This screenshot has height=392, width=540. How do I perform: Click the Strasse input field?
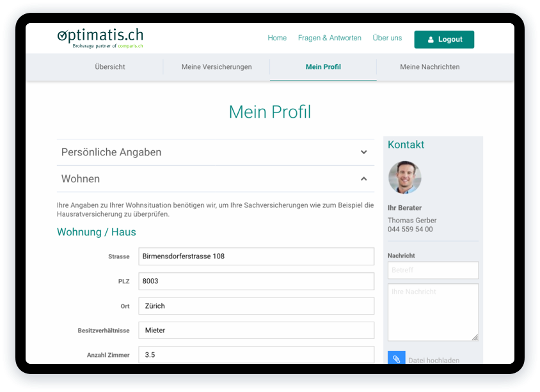256,256
